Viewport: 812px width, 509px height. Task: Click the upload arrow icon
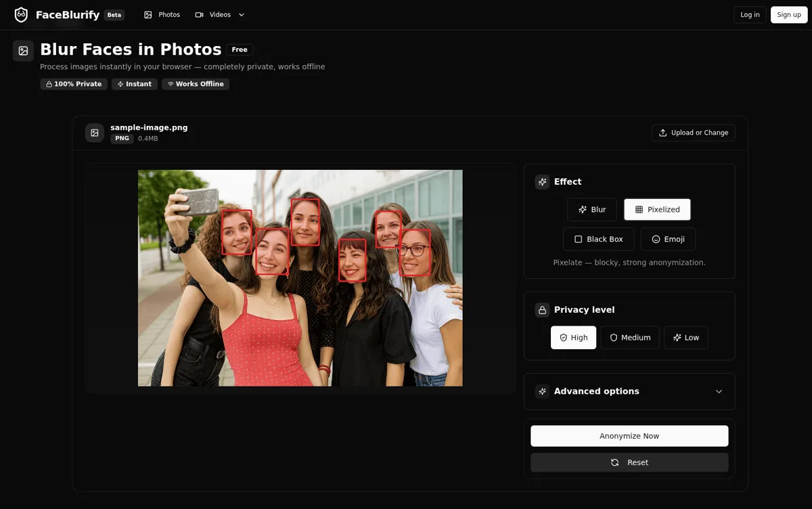663,133
